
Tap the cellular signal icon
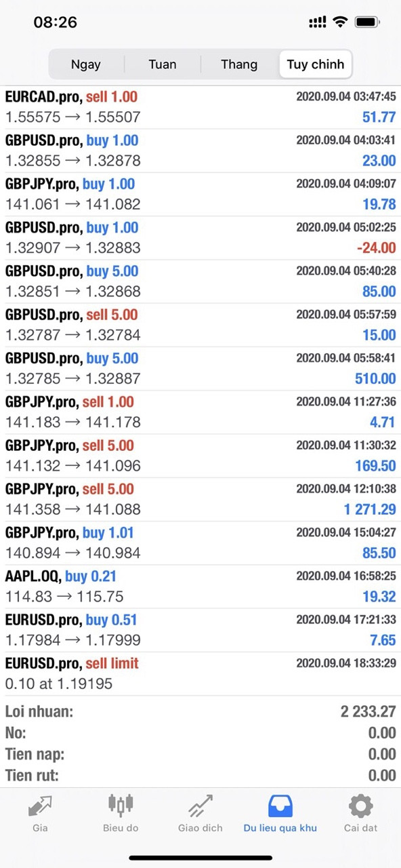tap(317, 22)
